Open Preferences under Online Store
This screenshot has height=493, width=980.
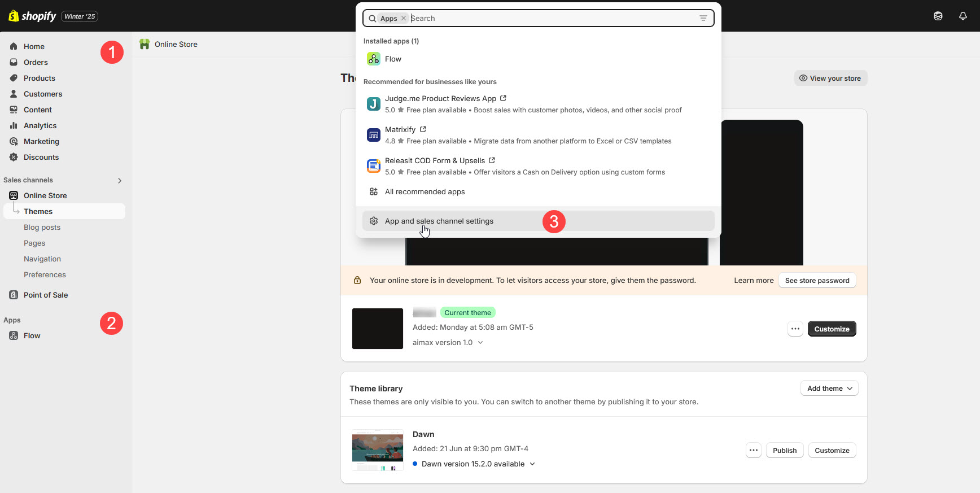[45, 274]
